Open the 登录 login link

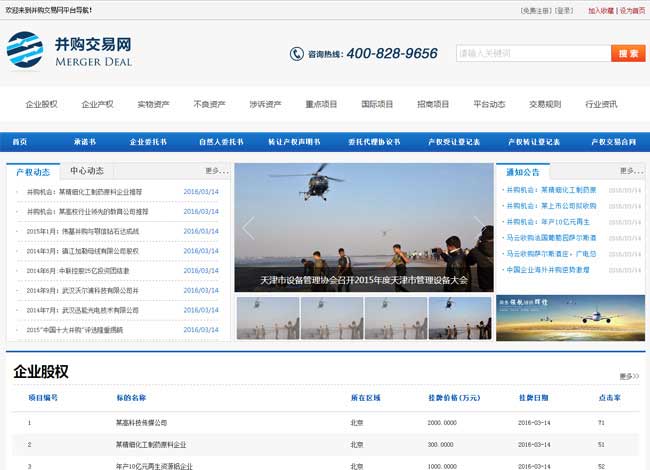click(x=563, y=11)
